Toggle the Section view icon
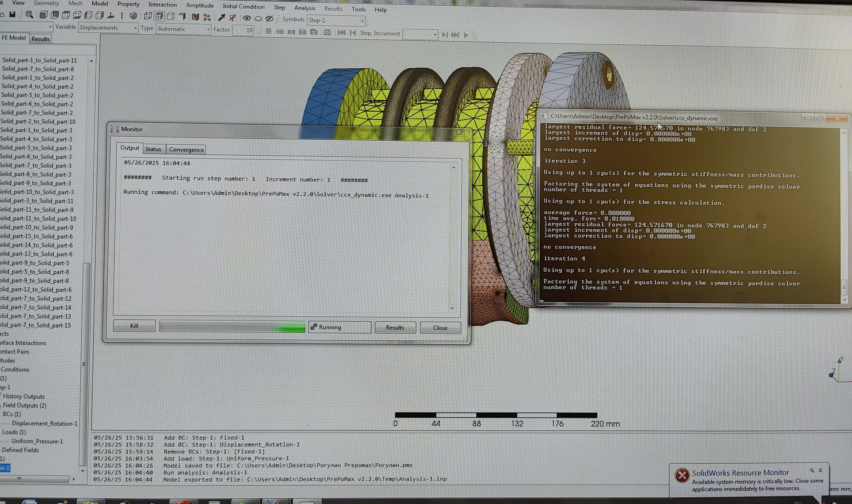Image resolution: width=852 pixels, height=504 pixels. [195, 17]
